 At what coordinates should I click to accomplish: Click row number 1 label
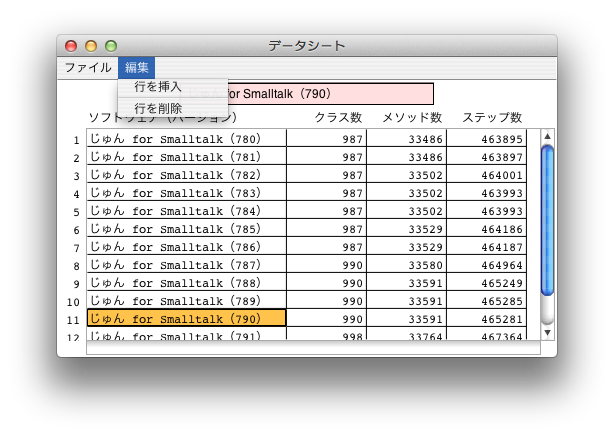[76, 140]
